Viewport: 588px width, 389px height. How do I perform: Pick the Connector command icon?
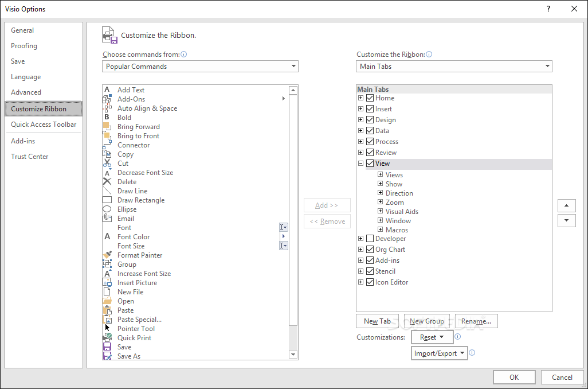tap(107, 145)
